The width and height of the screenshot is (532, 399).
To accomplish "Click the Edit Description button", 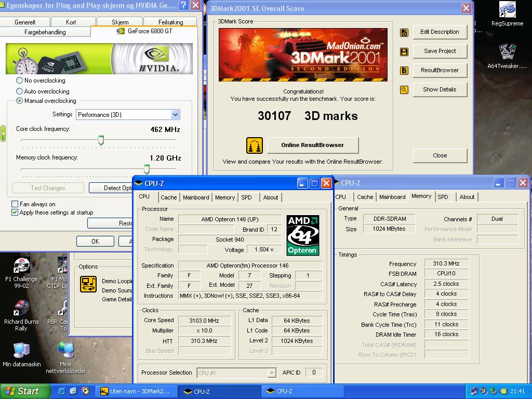I will [x=440, y=32].
